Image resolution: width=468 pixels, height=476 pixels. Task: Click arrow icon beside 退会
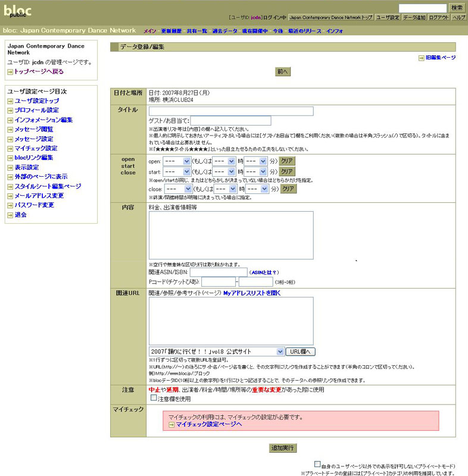(10, 215)
